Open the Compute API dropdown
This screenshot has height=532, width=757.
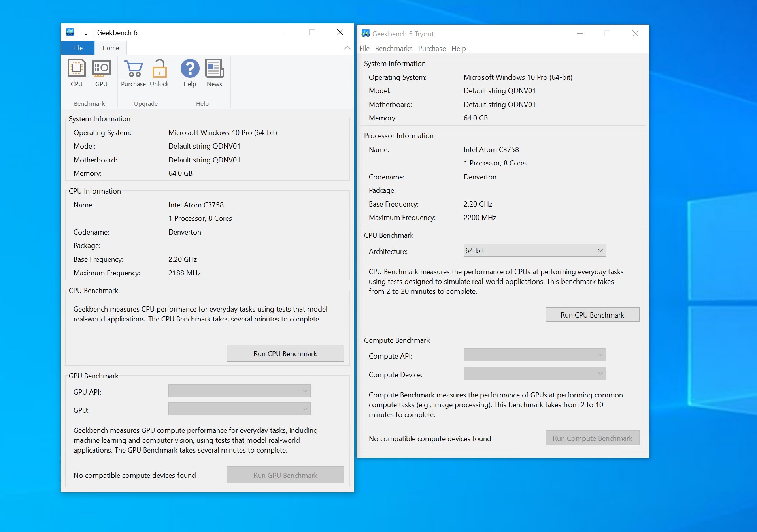534,355
